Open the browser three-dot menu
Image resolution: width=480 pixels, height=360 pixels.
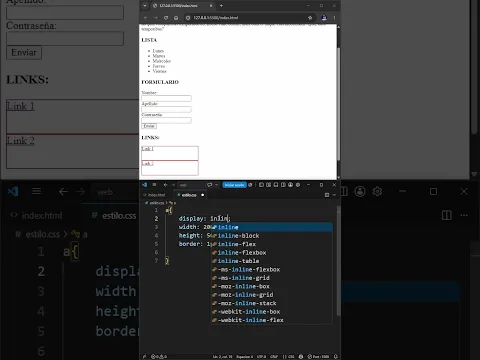tap(334, 18)
